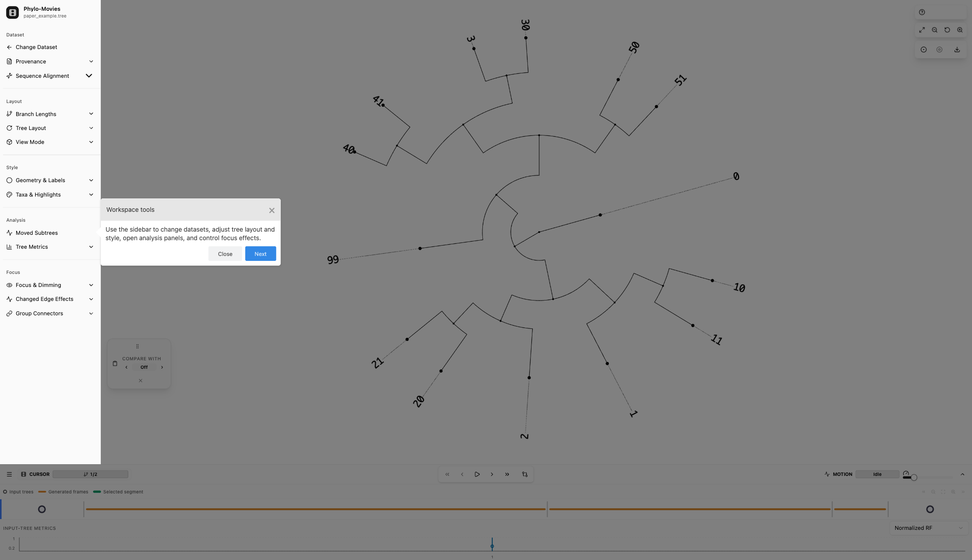
Task: Click tree leaf label 99
Action: pos(333,260)
